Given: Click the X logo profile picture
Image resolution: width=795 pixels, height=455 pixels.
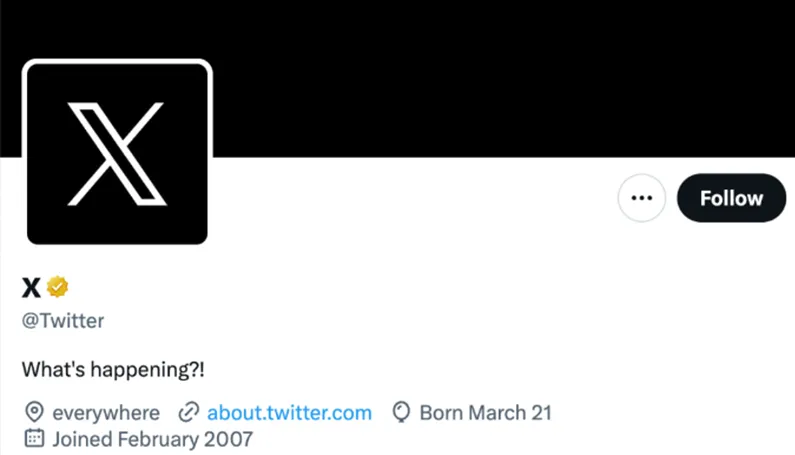Looking at the screenshot, I should coord(117,152).
